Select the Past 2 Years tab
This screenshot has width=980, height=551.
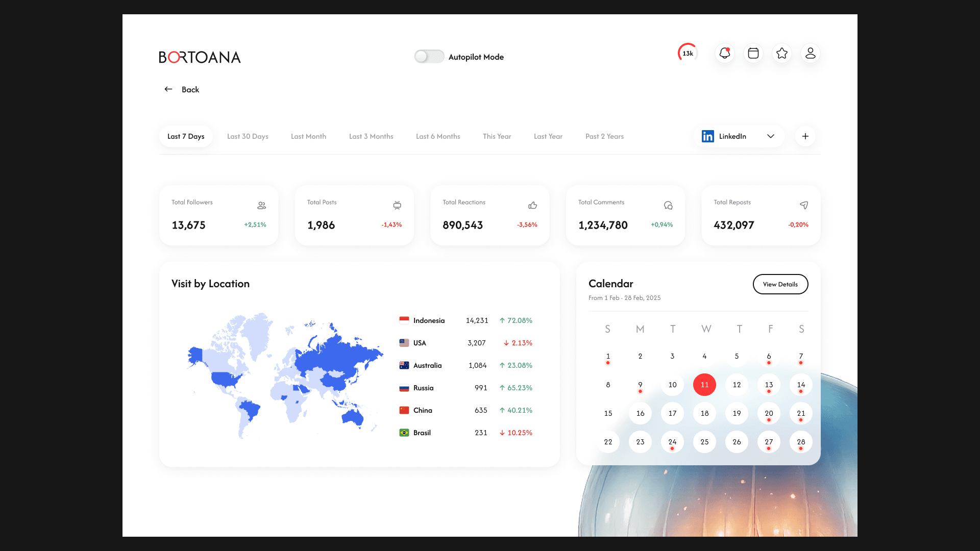click(x=604, y=136)
